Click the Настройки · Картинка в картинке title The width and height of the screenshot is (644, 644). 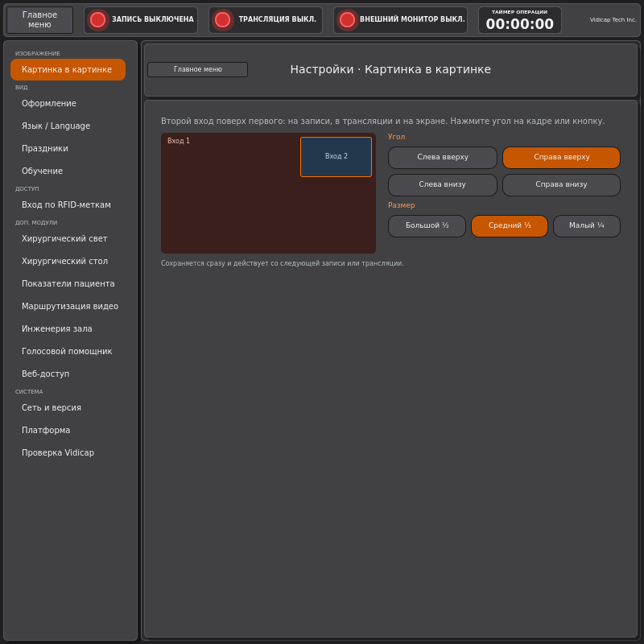coord(390,69)
